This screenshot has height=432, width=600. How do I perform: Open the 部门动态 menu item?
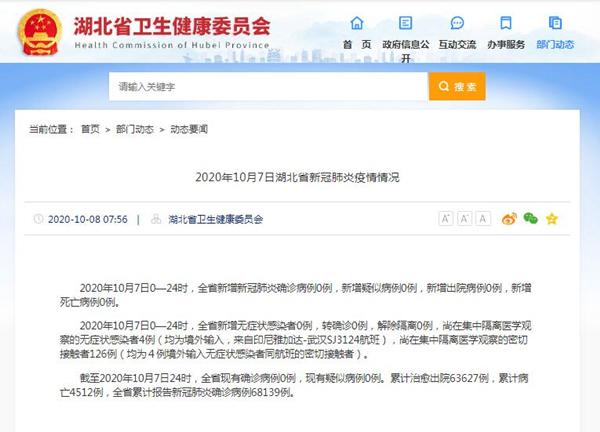click(555, 45)
